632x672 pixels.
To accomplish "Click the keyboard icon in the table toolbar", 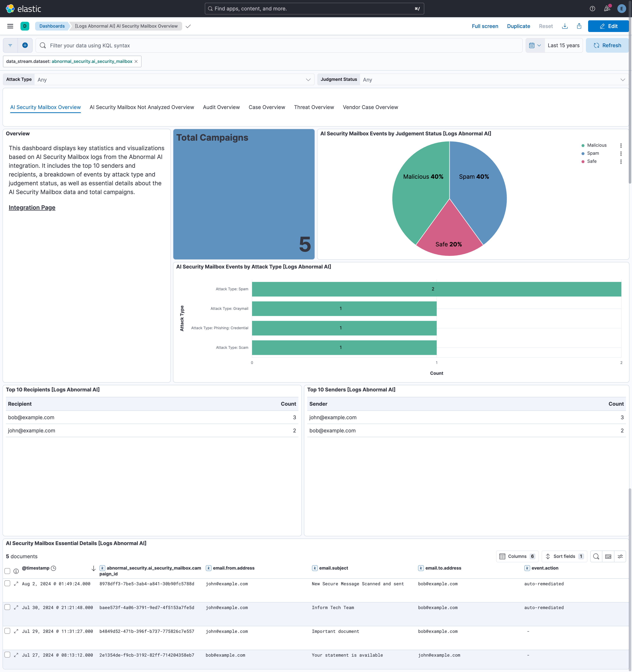I will [x=608, y=556].
